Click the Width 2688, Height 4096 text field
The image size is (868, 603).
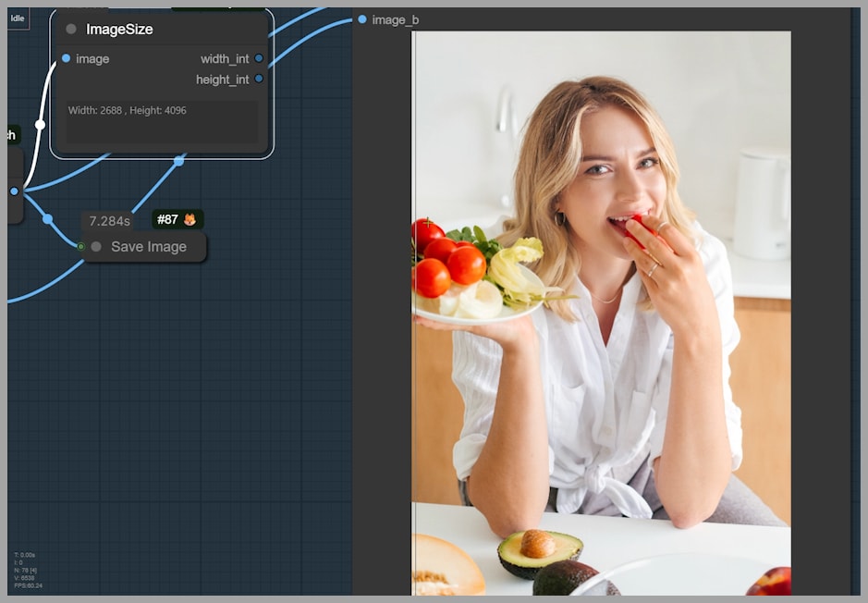(x=162, y=120)
